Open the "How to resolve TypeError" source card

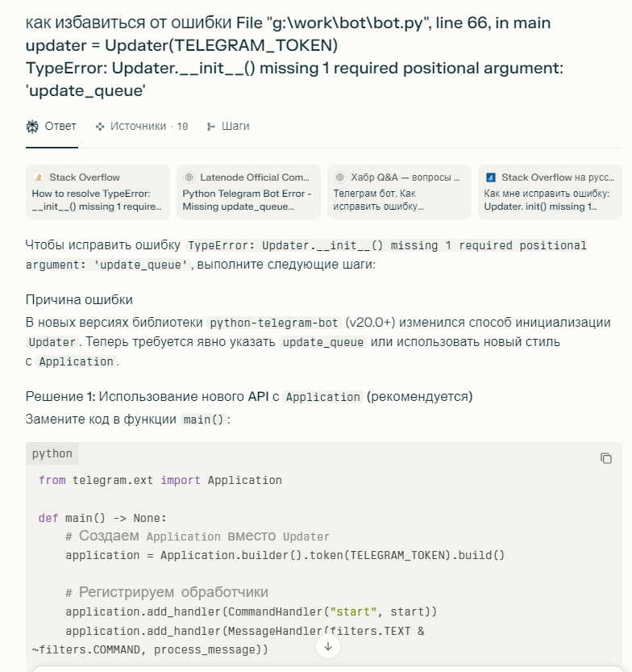(98, 199)
